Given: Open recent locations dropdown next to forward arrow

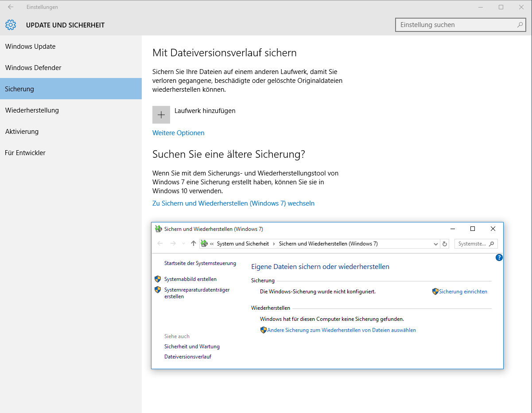Looking at the screenshot, I should pos(183,244).
